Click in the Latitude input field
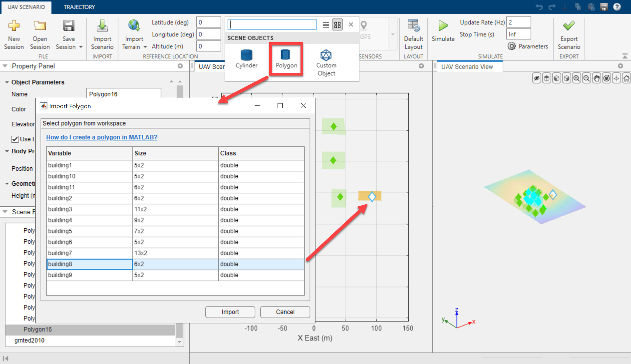 (208, 22)
